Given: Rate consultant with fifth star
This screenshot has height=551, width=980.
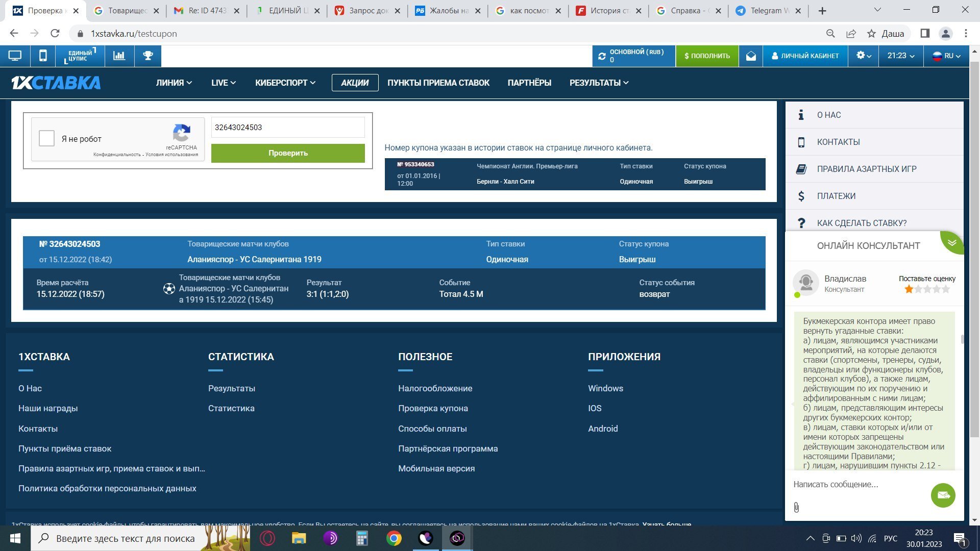Looking at the screenshot, I should tap(946, 289).
